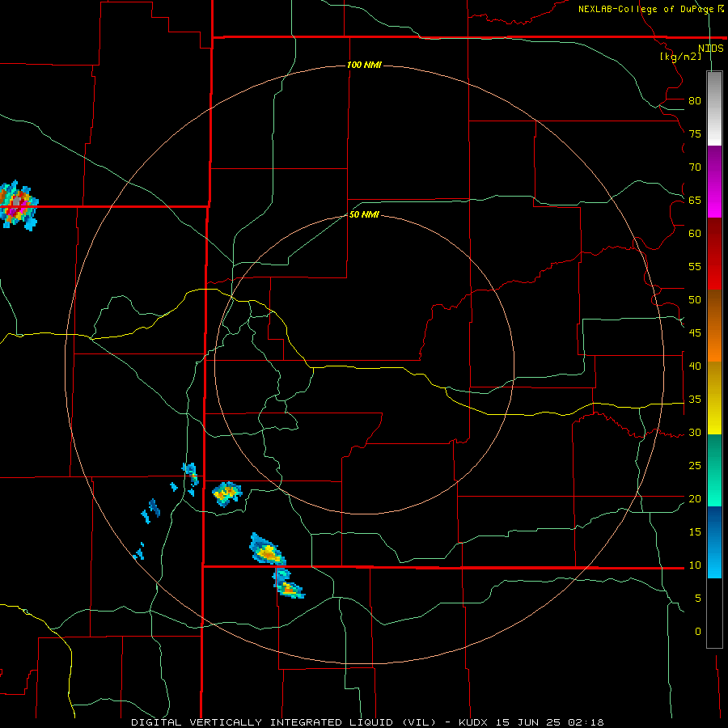Click the yellow segment of the color scale
The width and height of the screenshot is (728, 728).
714,398
